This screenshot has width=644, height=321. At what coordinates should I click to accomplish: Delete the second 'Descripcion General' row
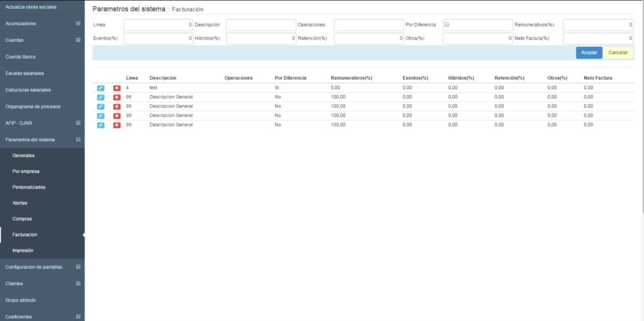[x=117, y=106]
